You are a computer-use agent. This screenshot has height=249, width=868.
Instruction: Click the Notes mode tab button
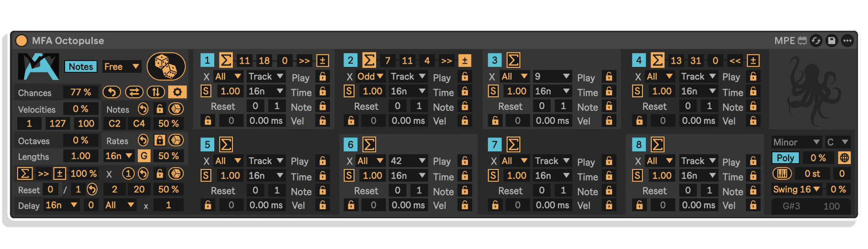pos(81,66)
